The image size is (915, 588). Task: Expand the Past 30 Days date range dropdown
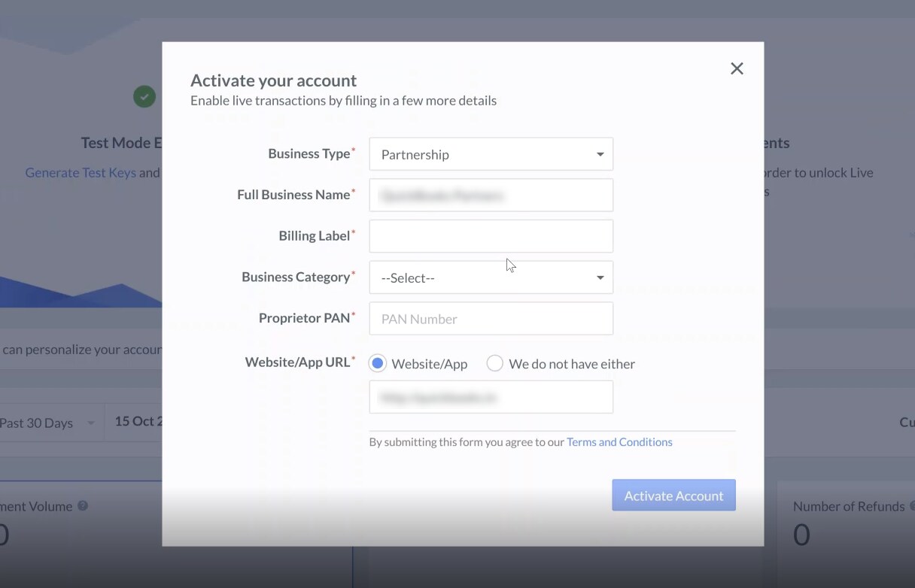(44, 422)
